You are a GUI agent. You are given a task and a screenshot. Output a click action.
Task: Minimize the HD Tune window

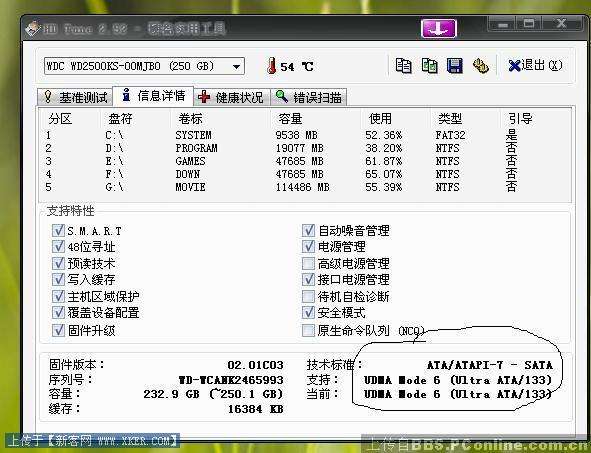[502, 24]
